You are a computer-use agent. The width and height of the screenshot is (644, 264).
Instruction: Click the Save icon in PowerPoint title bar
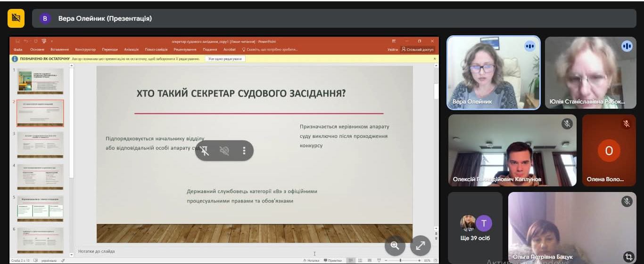tap(17, 41)
